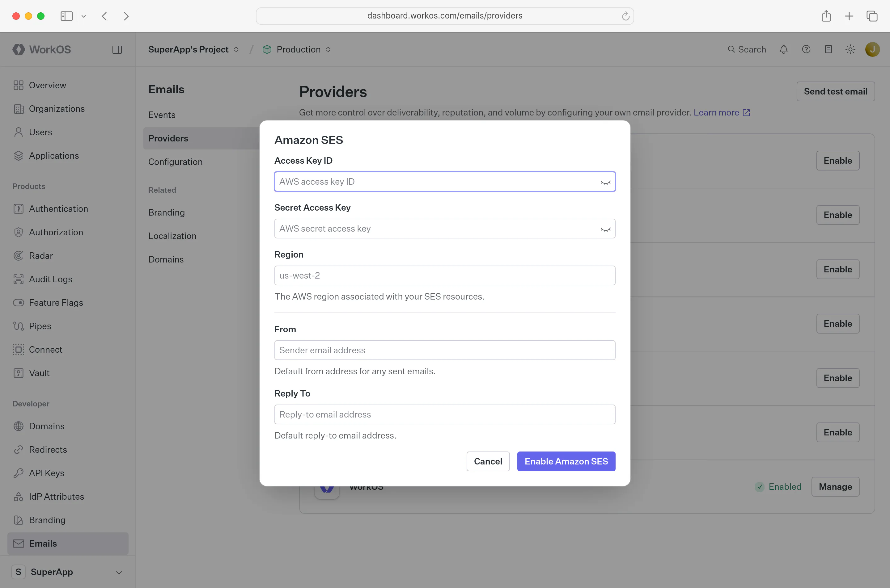Expand SuperApp workspace menu at bottom

click(x=68, y=572)
